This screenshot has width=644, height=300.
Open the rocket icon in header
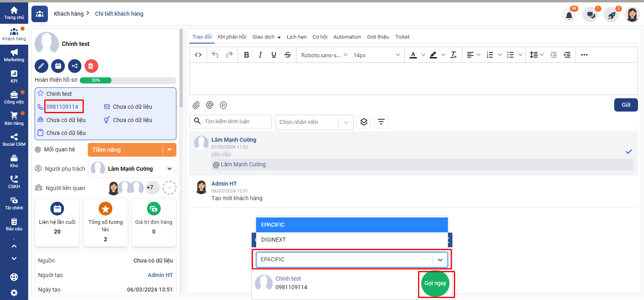pyautogui.click(x=611, y=15)
